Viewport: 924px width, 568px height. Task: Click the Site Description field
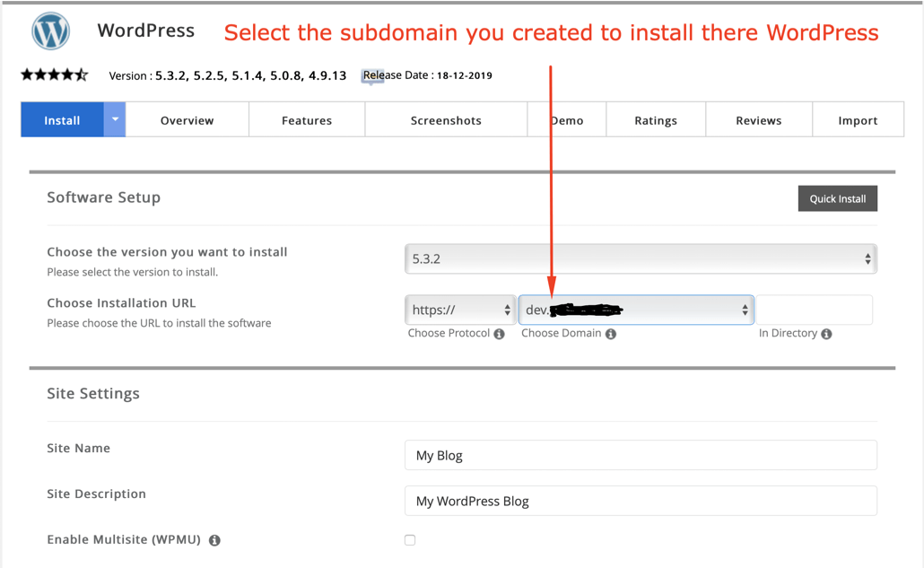641,501
